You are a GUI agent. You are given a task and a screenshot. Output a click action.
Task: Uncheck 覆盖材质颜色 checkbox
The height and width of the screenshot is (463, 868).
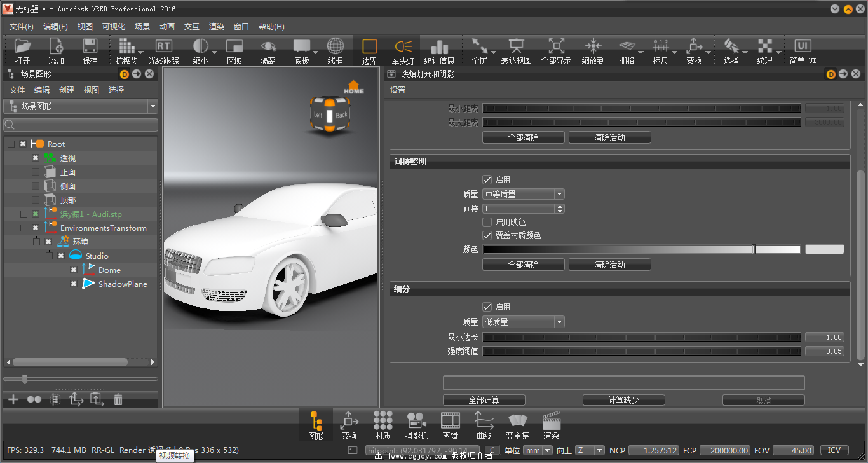click(487, 235)
